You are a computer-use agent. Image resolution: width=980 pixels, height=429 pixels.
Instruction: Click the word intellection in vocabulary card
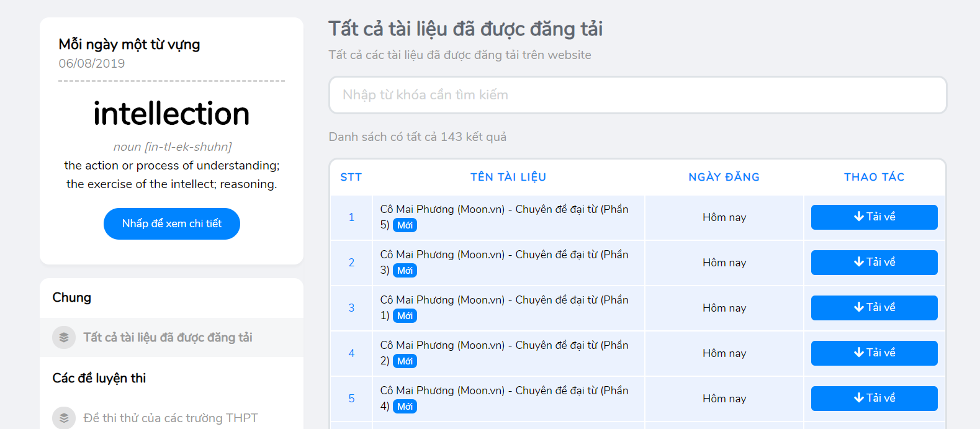click(171, 114)
